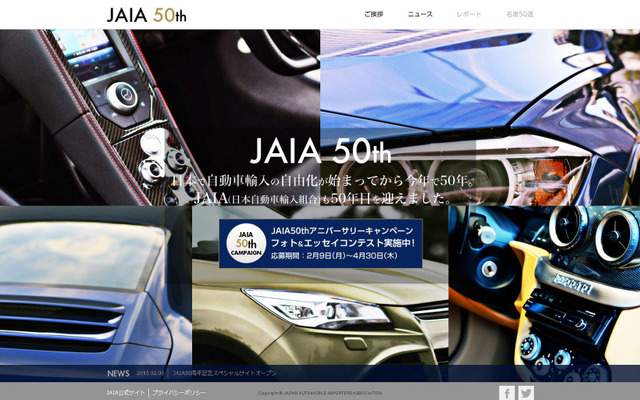Click the blue car grille photo tile

click(96, 286)
